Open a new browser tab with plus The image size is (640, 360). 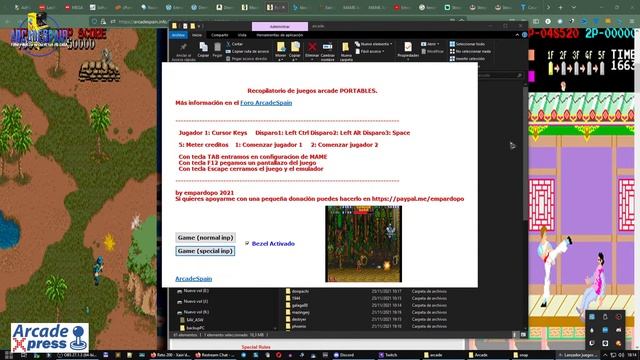click(560, 7)
